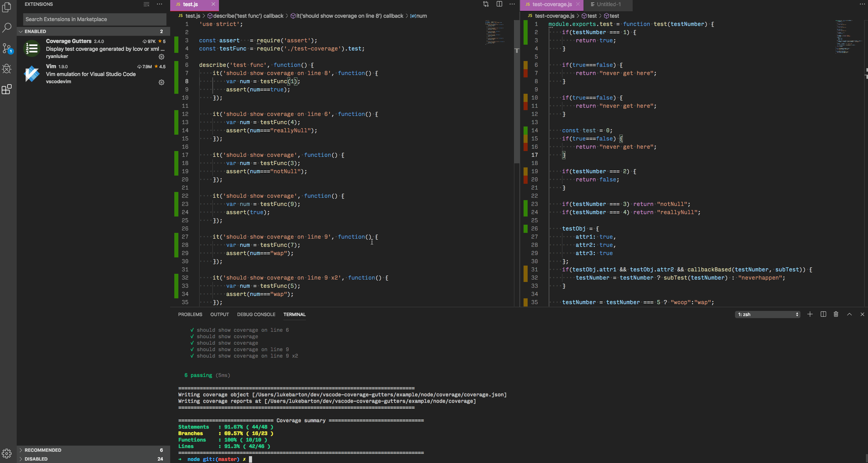Open more actions for test.js editor group
This screenshot has height=463, width=868.
click(x=512, y=4)
